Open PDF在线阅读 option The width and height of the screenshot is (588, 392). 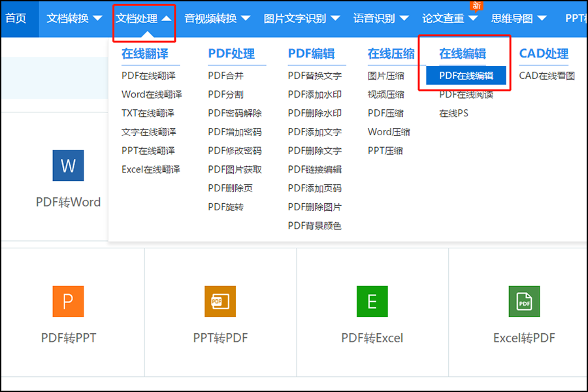pos(466,95)
